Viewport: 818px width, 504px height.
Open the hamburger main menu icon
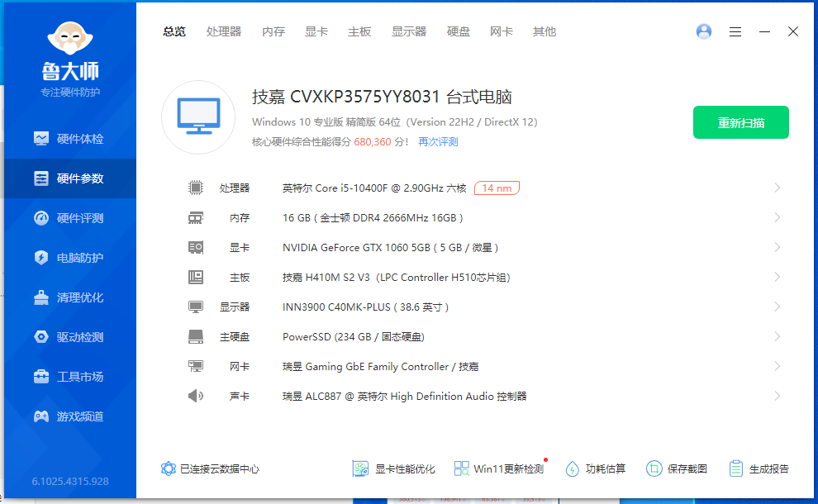[735, 31]
